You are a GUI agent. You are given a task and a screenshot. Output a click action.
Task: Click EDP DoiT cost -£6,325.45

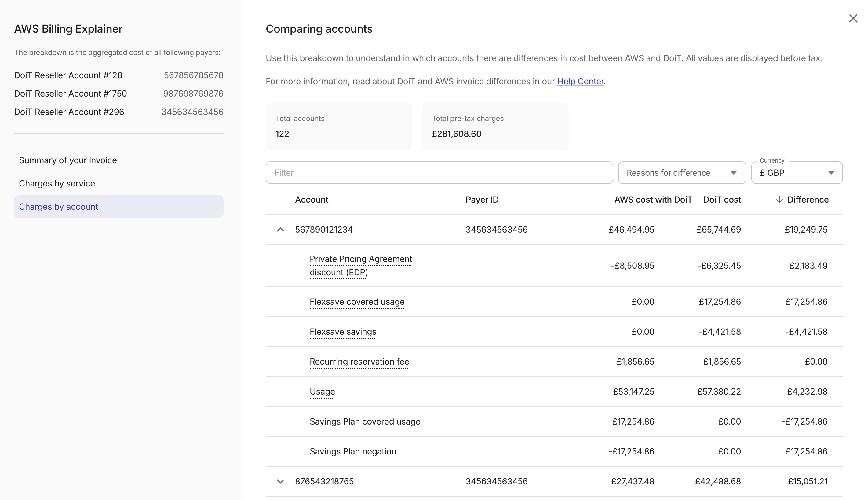pos(719,266)
